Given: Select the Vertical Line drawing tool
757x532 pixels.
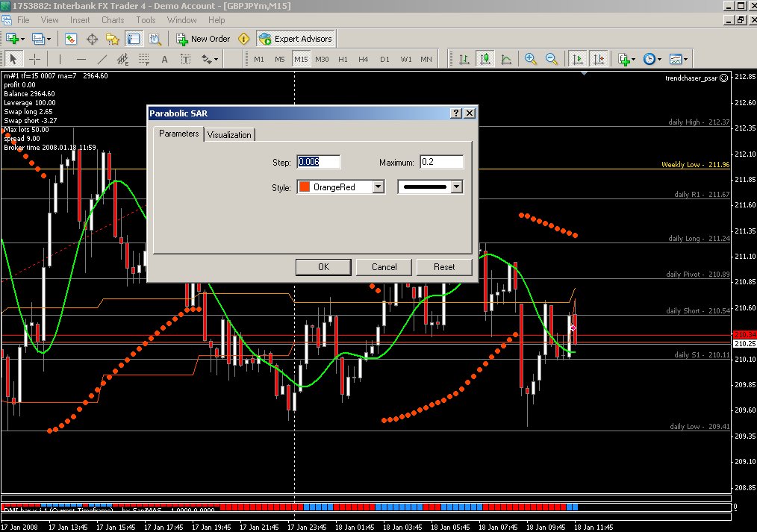Looking at the screenshot, I should tap(60, 60).
